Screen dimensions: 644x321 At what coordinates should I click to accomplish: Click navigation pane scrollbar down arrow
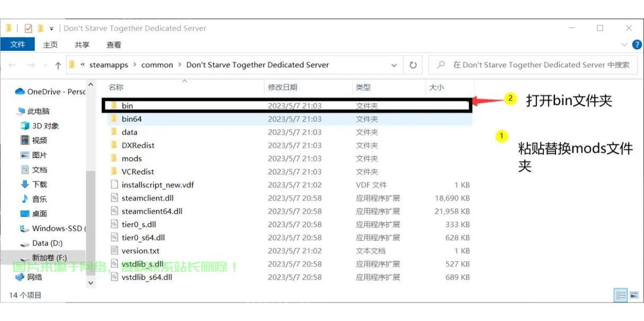coord(91,283)
